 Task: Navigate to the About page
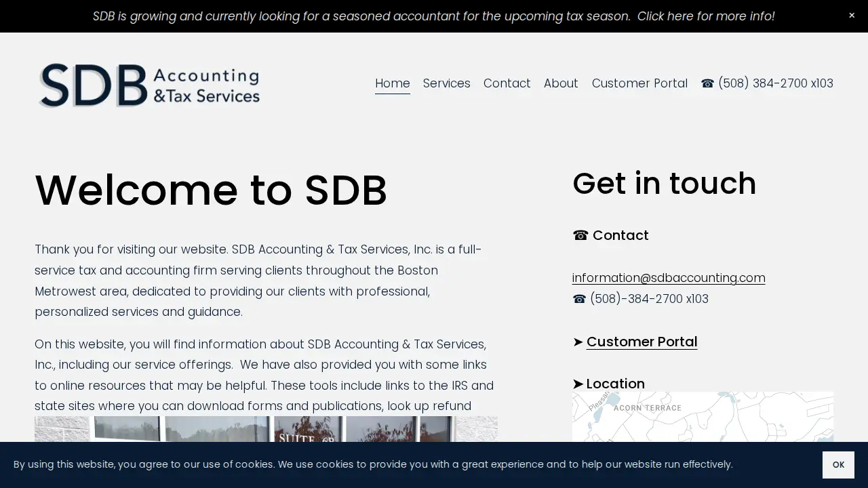pyautogui.click(x=561, y=83)
